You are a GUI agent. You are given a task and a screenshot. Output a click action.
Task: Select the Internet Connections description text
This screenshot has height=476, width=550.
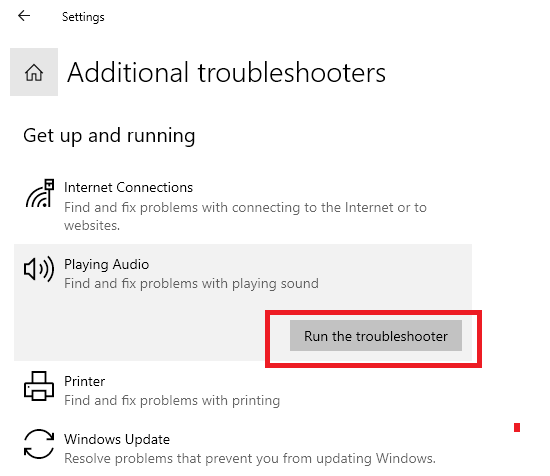tap(245, 216)
